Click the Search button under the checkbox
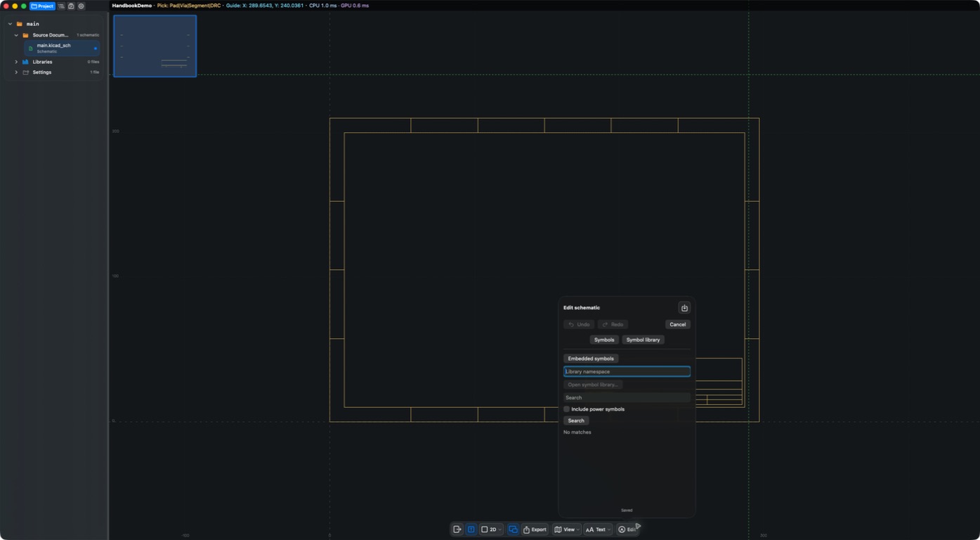This screenshot has height=540, width=980. pos(576,420)
